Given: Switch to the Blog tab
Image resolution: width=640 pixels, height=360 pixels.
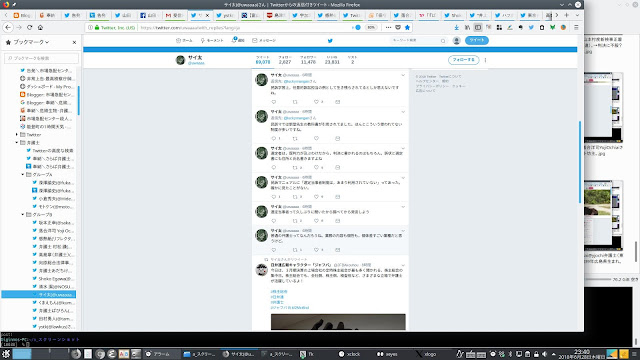Looking at the screenshot, I should [x=22, y=15].
